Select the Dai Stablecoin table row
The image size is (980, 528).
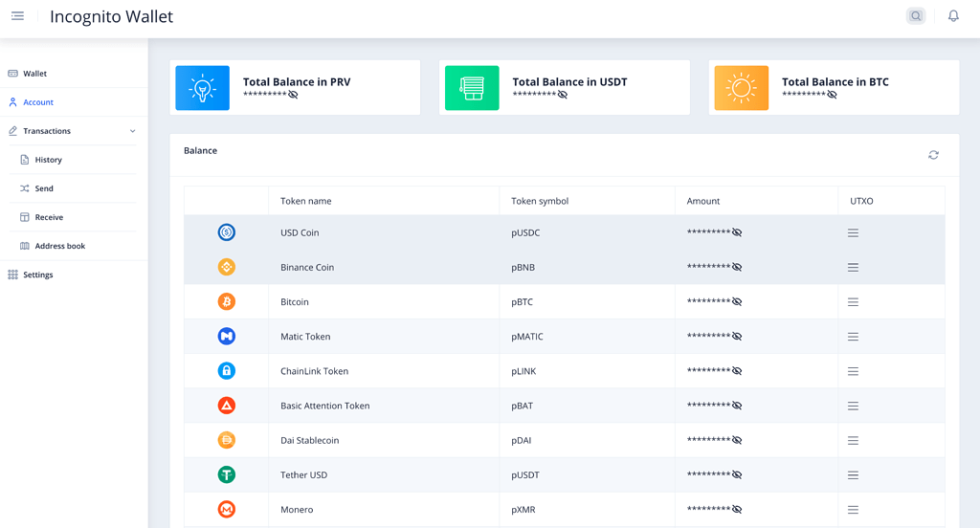(x=383, y=441)
